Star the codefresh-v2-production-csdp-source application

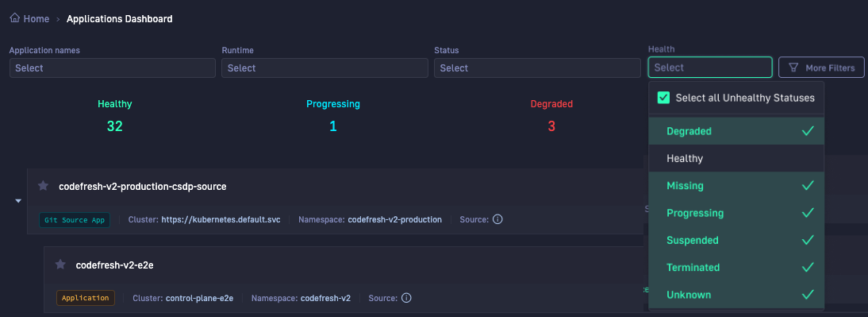click(43, 186)
